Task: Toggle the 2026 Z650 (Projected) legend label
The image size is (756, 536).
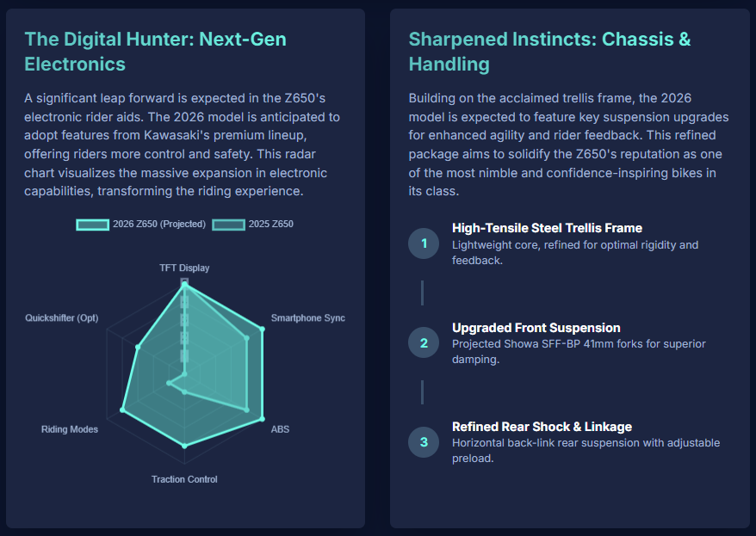Action: point(159,225)
